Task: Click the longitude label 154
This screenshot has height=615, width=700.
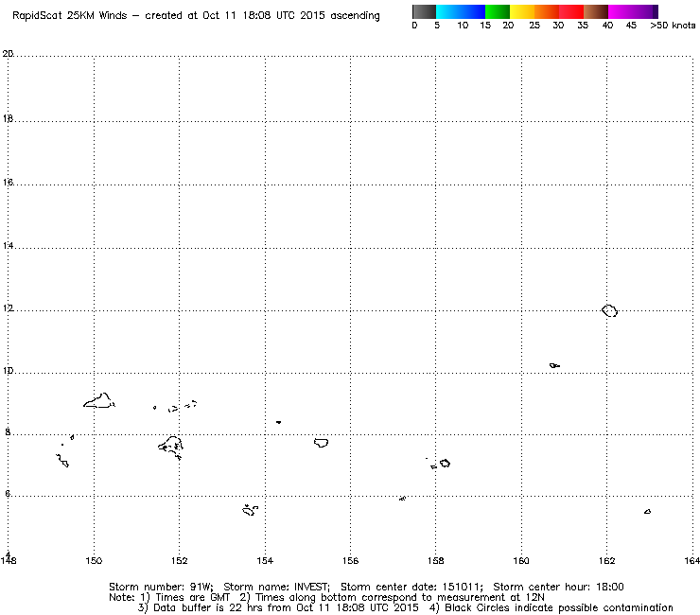Action: [x=265, y=560]
